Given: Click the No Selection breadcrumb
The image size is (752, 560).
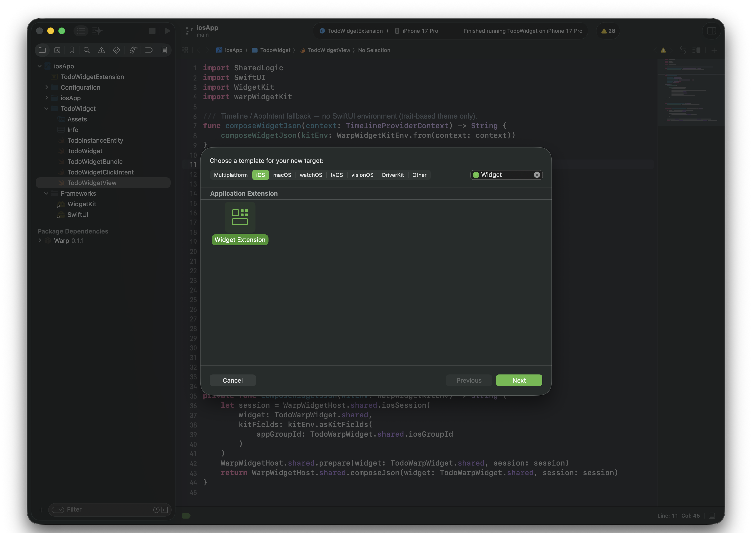Looking at the screenshot, I should pos(374,50).
